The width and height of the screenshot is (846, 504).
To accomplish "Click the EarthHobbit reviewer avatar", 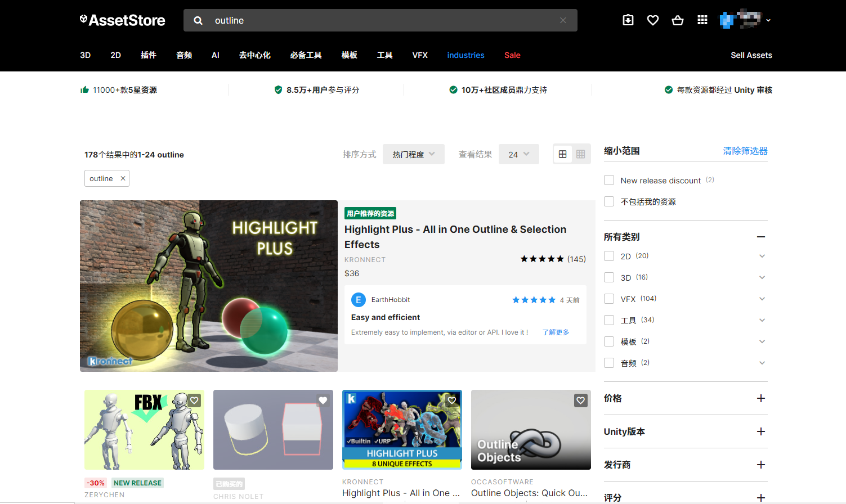I will [x=359, y=300].
